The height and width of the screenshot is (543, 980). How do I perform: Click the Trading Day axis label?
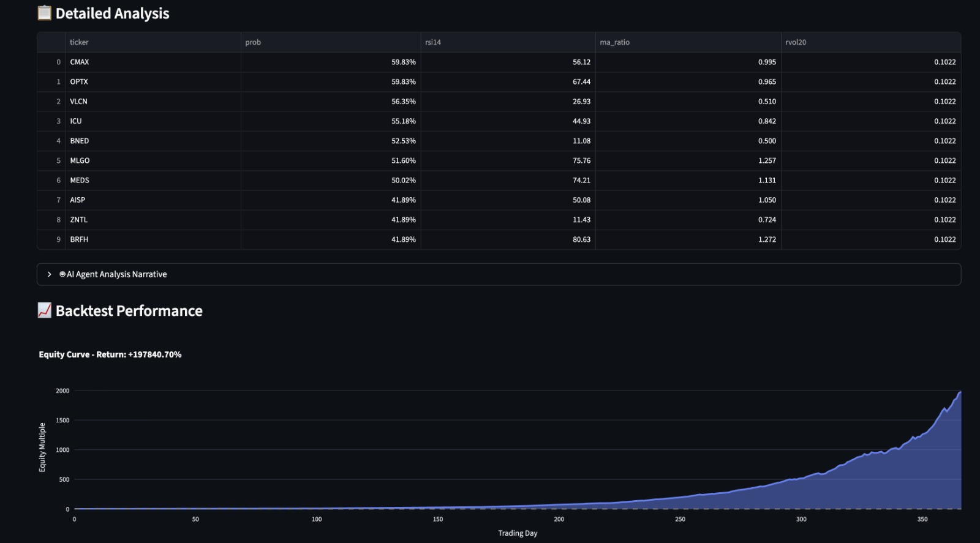pos(518,533)
